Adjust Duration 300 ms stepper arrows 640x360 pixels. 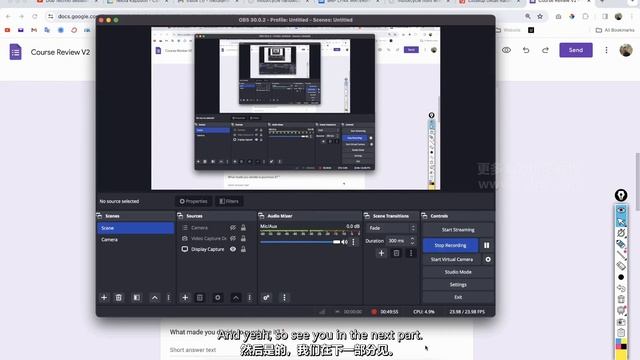pyautogui.click(x=412, y=241)
